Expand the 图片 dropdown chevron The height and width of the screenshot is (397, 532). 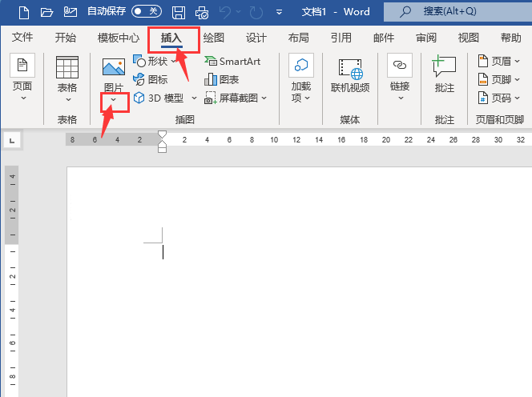coord(113,100)
